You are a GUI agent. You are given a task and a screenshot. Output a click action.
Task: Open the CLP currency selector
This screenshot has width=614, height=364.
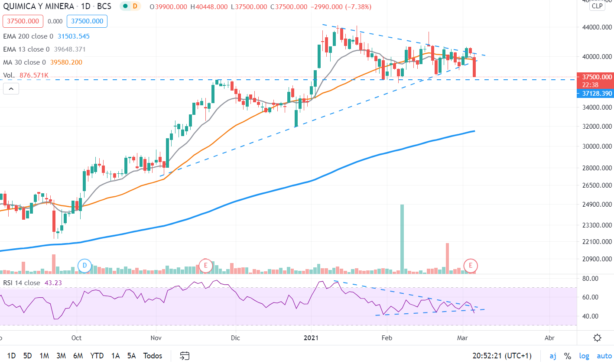click(597, 6)
